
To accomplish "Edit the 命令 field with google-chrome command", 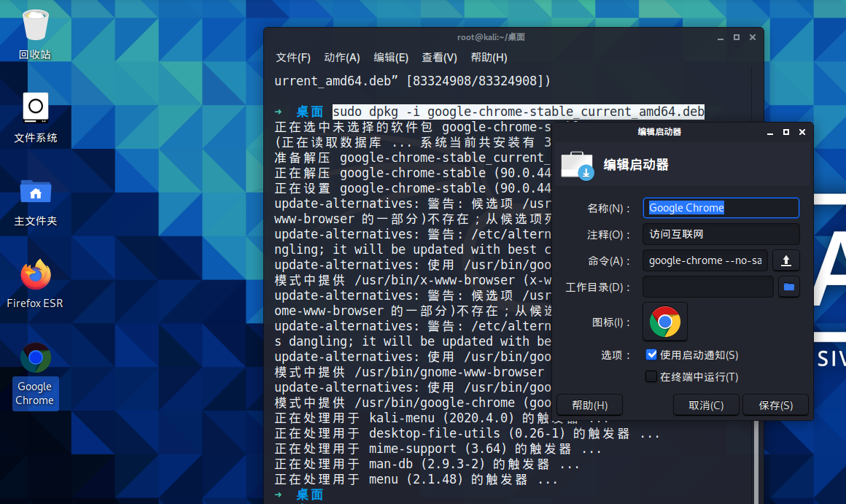I will [705, 260].
